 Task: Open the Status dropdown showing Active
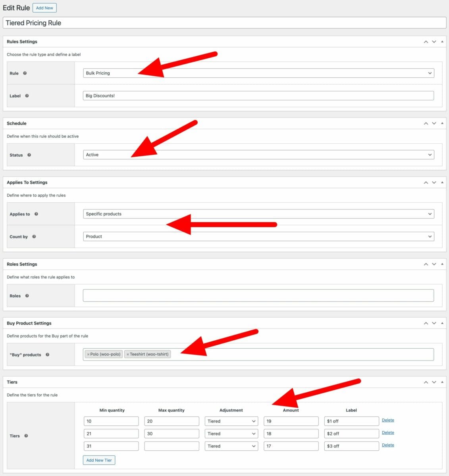click(258, 155)
